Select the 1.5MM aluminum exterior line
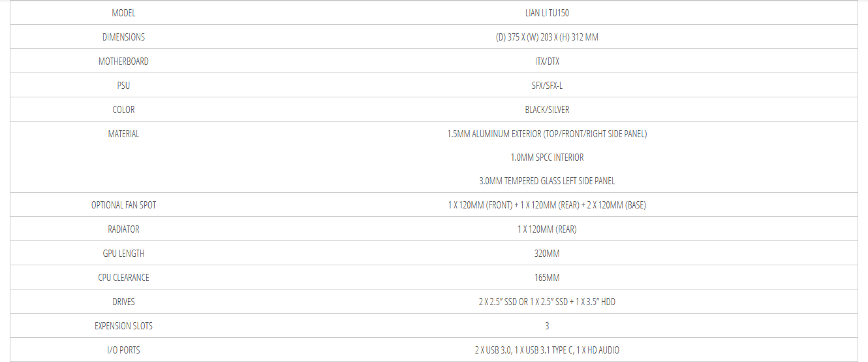The image size is (868, 362). 547,134
